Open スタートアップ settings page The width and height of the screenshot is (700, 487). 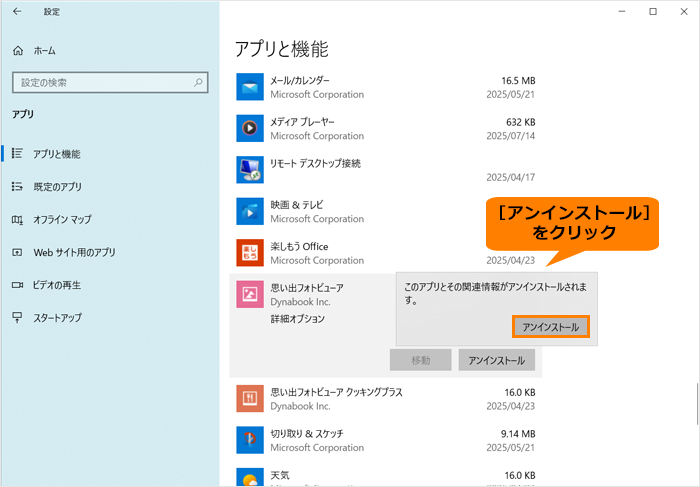[58, 318]
